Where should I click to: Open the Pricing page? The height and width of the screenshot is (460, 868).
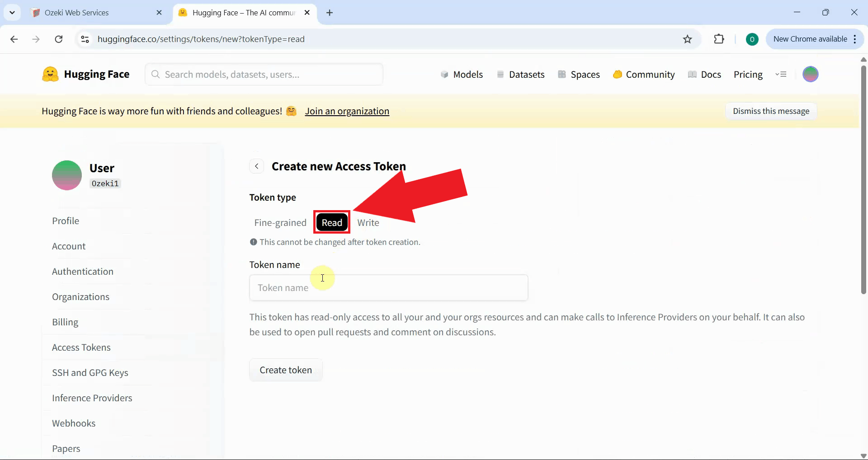748,74
